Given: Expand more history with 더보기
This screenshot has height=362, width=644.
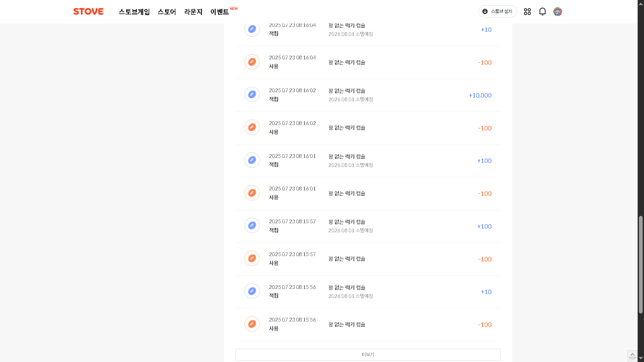Looking at the screenshot, I should [x=368, y=355].
